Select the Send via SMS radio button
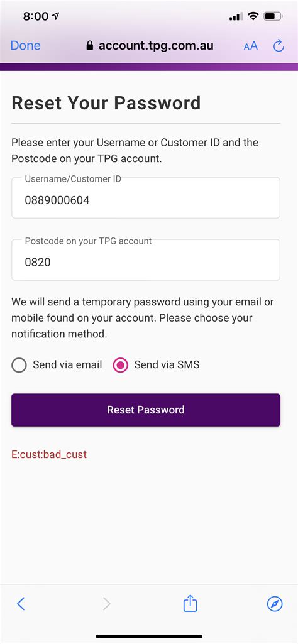 click(121, 364)
